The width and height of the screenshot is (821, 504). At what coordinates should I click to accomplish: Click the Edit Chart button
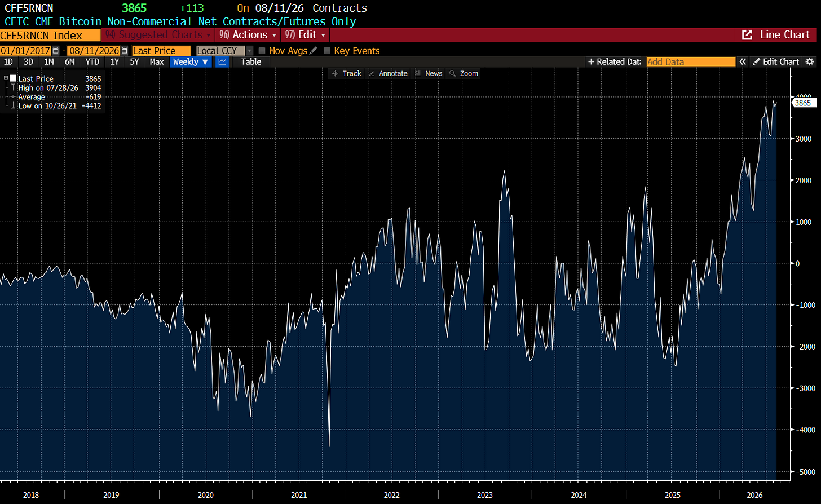776,62
